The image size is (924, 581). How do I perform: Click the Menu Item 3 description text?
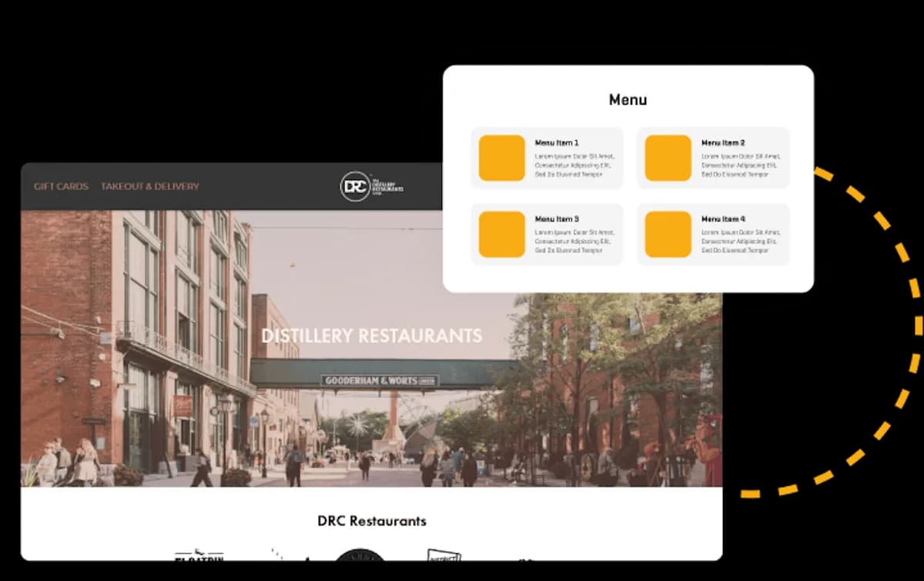tap(574, 241)
